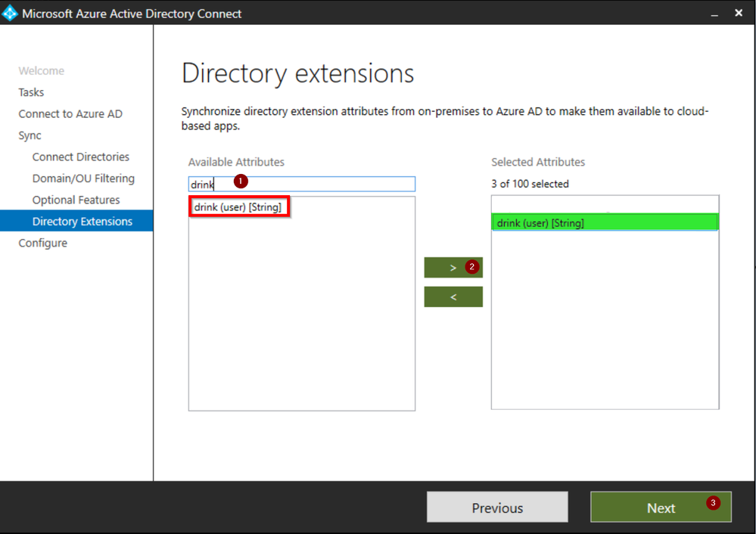Image resolution: width=756 pixels, height=534 pixels.
Task: Click the Selected Attributes label
Action: point(538,162)
